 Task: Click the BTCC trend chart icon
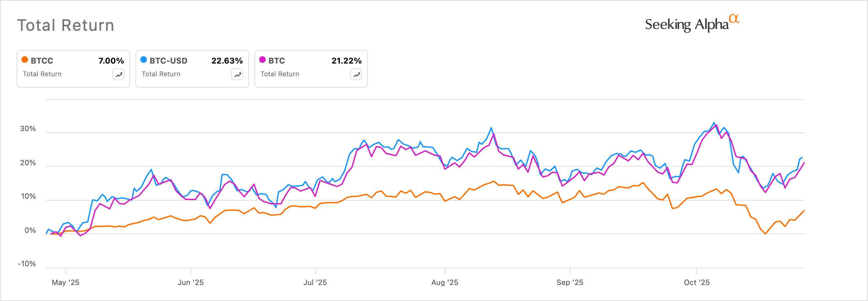pos(118,75)
